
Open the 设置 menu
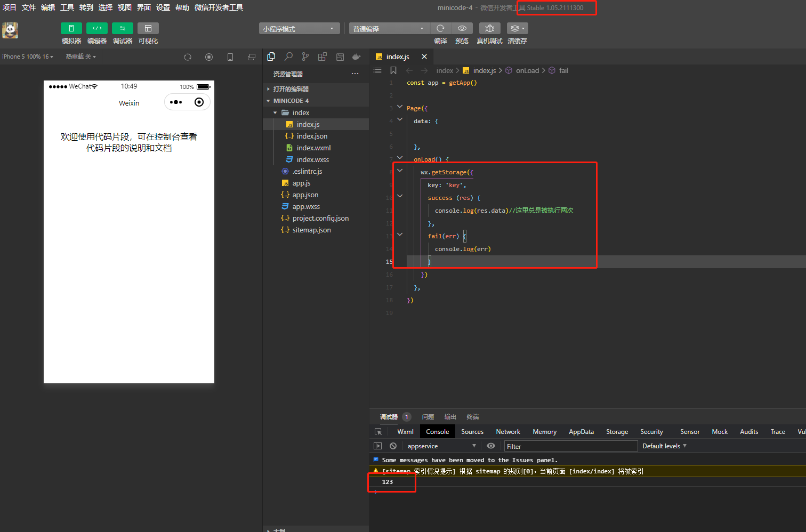[x=163, y=7]
